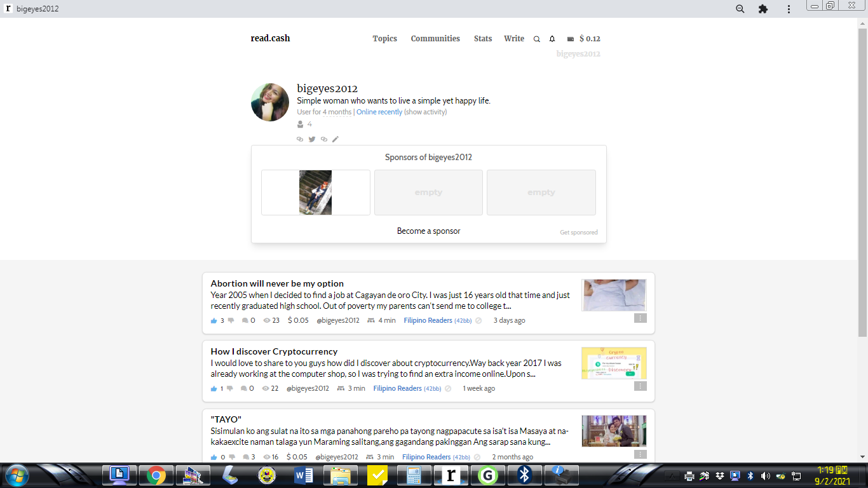Click the followers person icon next to 4

point(301,125)
